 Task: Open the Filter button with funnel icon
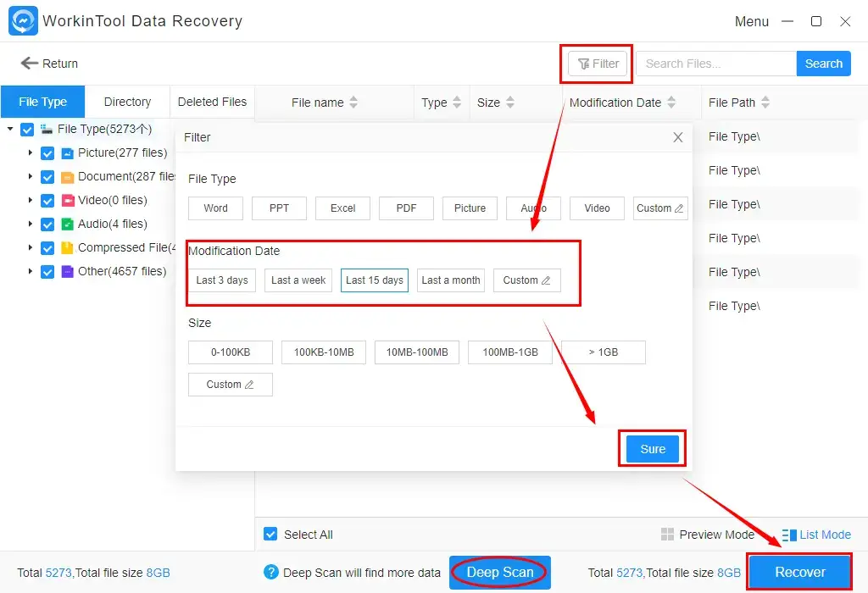(x=598, y=64)
